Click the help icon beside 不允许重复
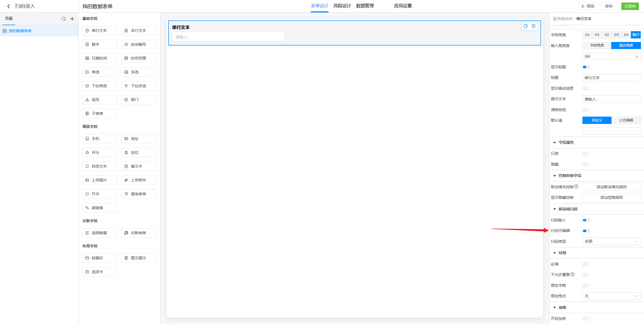The image size is (644, 324). [573, 274]
